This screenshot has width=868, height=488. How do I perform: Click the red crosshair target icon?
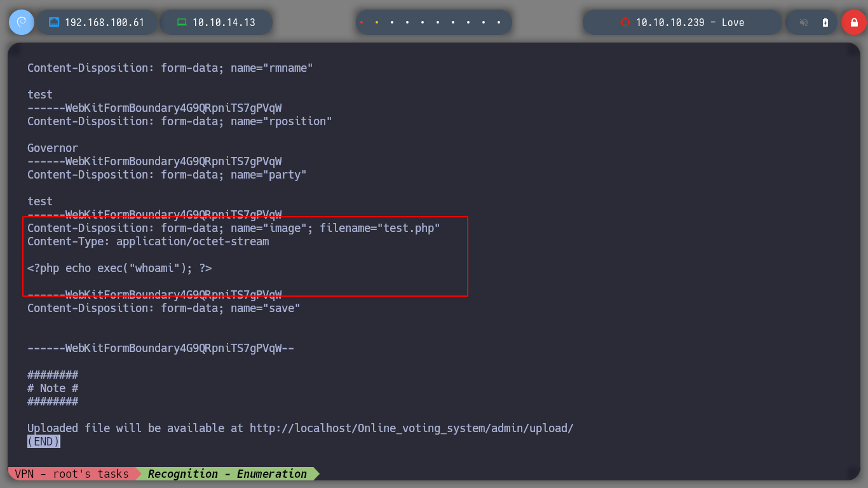(625, 22)
